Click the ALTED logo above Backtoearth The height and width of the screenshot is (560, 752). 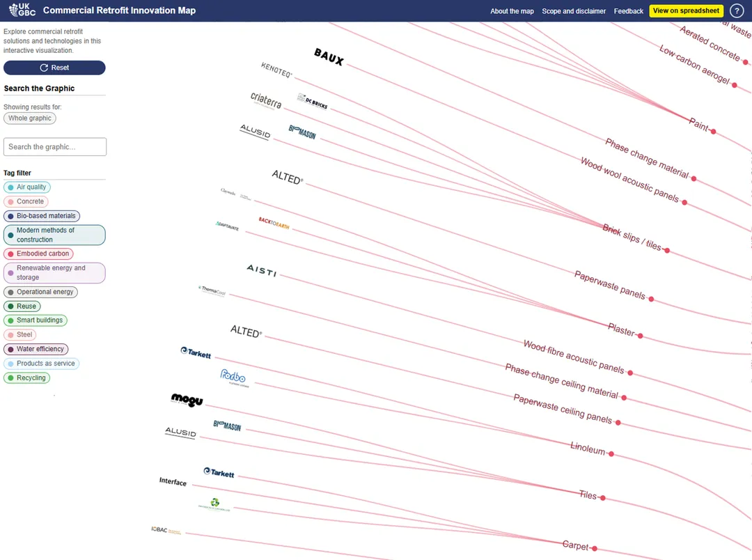(287, 177)
